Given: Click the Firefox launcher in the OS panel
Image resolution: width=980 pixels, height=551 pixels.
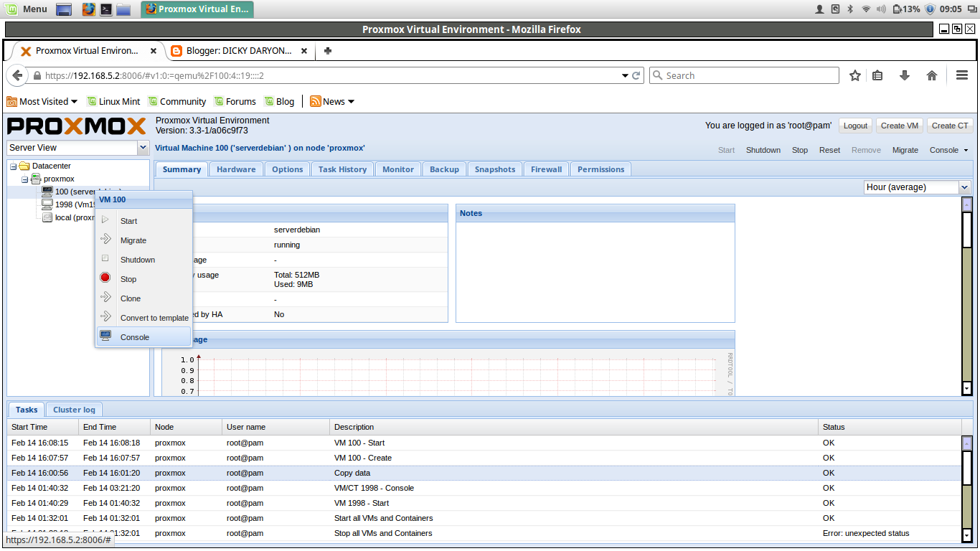Looking at the screenshot, I should [x=89, y=9].
